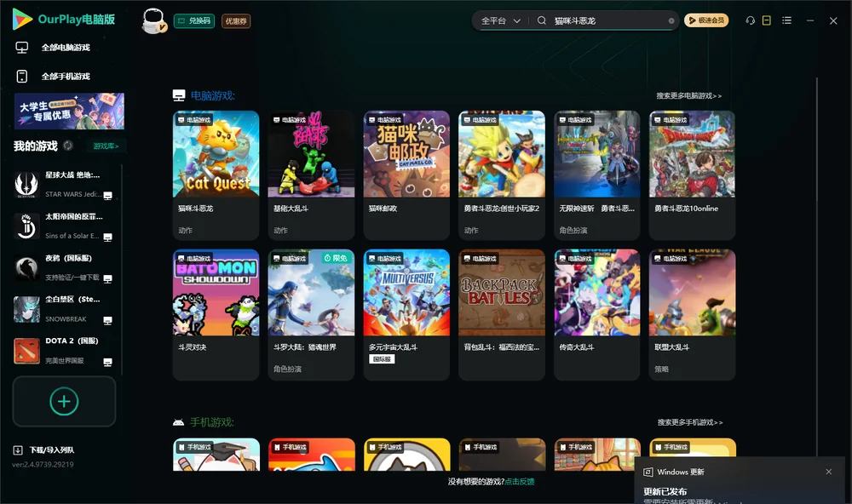Open the user avatar profile
852x504 pixels.
(153, 20)
